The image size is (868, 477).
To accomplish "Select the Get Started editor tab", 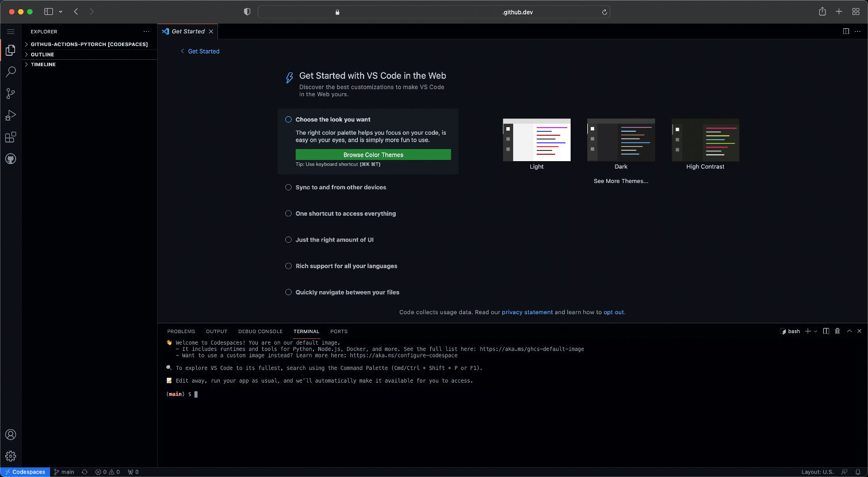I will pos(188,32).
